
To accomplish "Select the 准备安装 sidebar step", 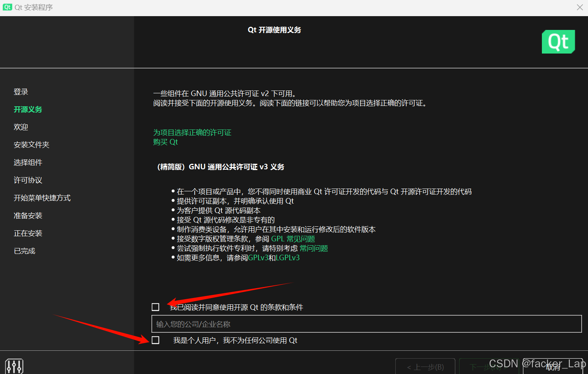I will (x=28, y=216).
